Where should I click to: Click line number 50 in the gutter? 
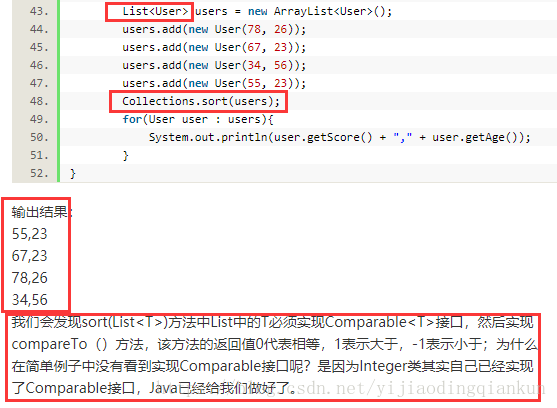coord(39,138)
